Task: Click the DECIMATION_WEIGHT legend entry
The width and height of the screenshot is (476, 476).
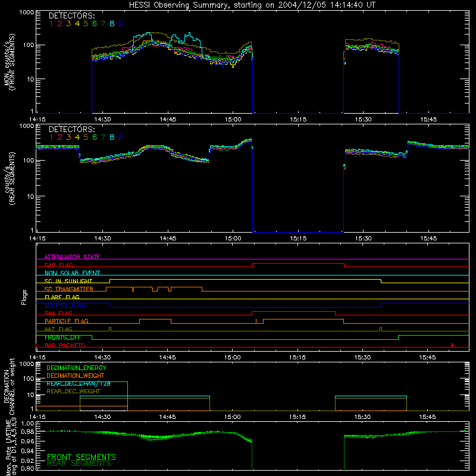Action: click(76, 376)
